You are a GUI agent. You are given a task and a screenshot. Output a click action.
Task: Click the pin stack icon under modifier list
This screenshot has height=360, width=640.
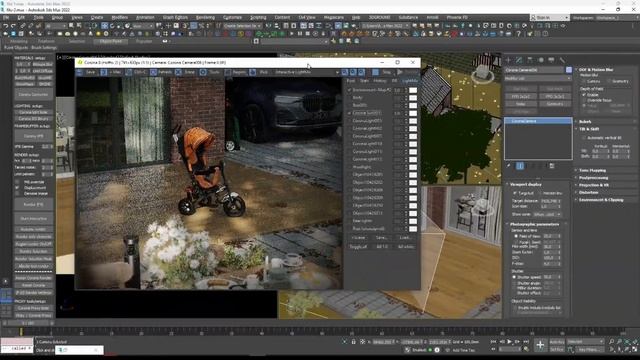509,166
